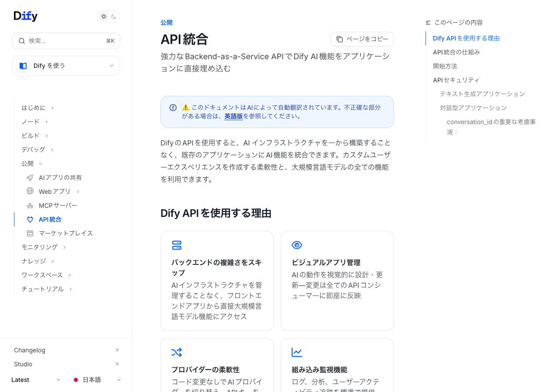The height and width of the screenshot is (392, 558).
Task: Click the eye icon on ビジュアルアプリ管理 card
Action: [297, 245]
